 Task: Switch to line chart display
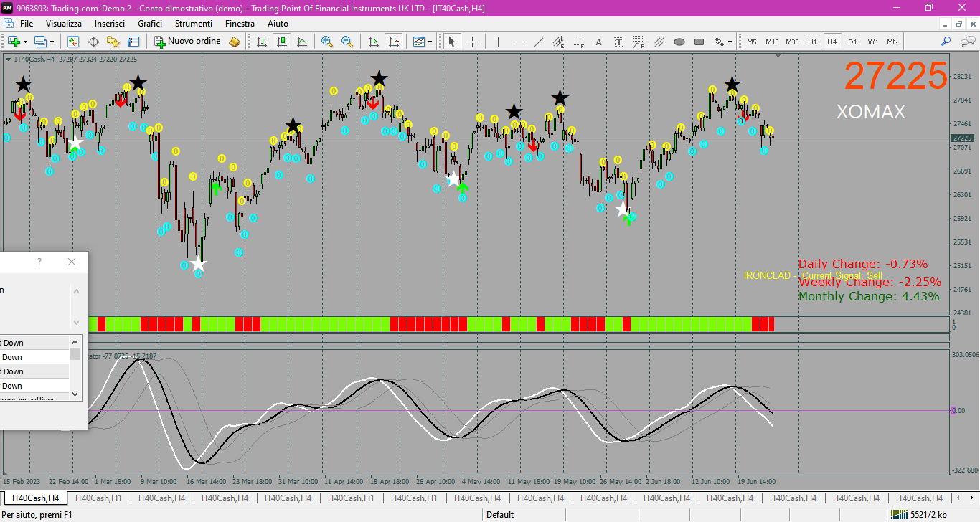pyautogui.click(x=302, y=42)
